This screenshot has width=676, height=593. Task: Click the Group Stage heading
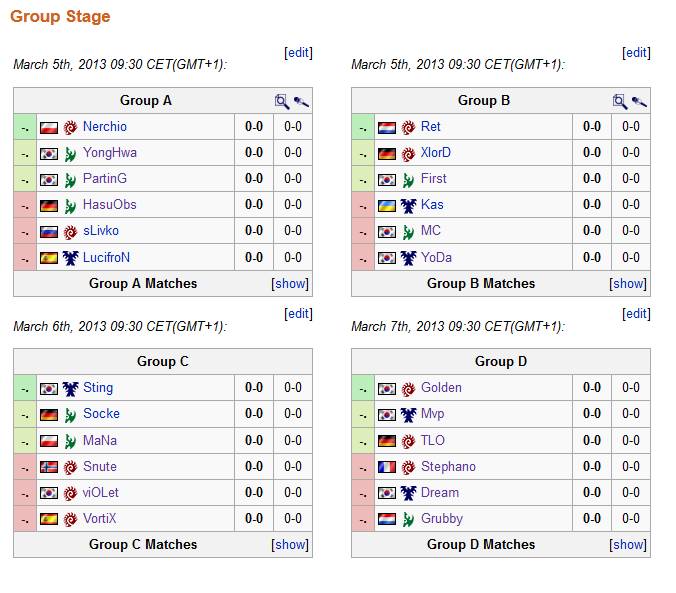(x=60, y=16)
